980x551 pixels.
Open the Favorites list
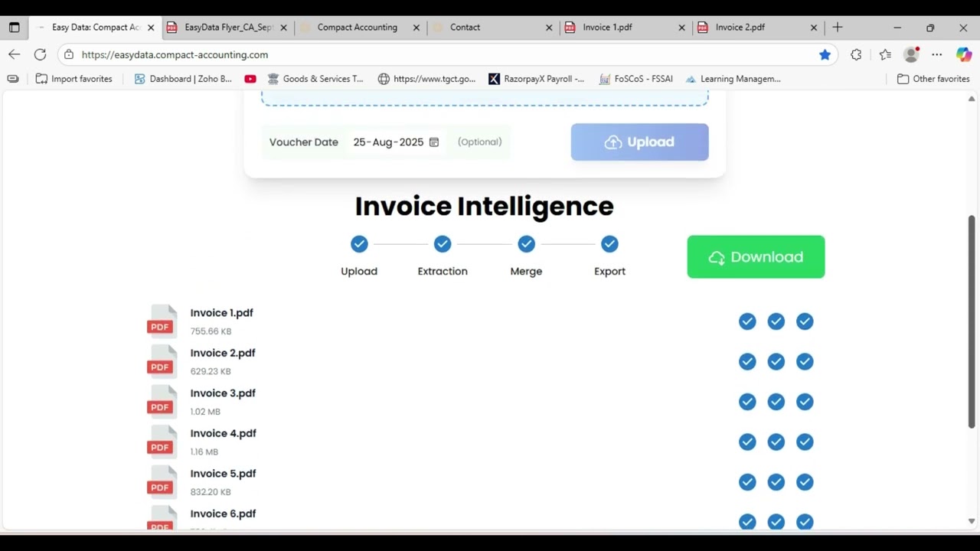click(885, 55)
